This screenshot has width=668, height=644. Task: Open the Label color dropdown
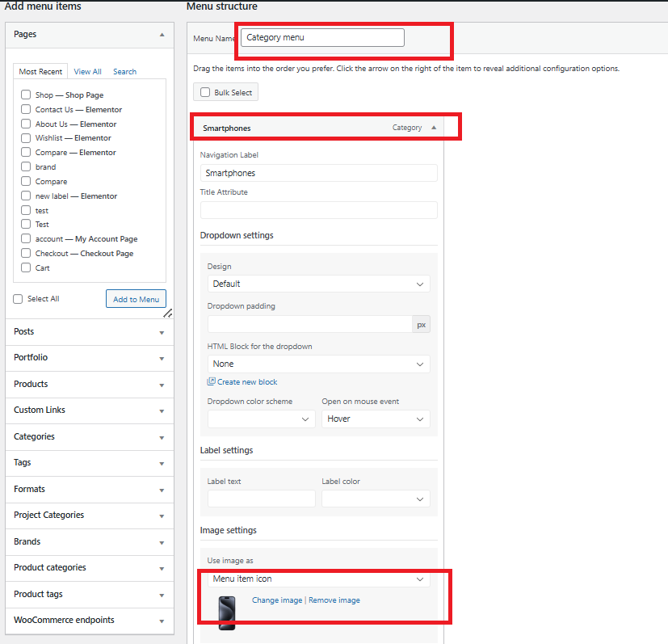(376, 499)
